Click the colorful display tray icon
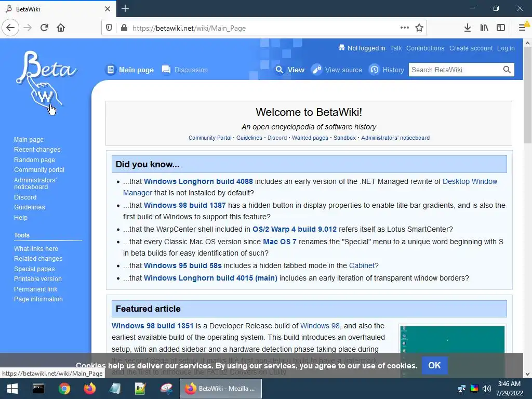Screen dimensions: 532x399 [x=474, y=389]
